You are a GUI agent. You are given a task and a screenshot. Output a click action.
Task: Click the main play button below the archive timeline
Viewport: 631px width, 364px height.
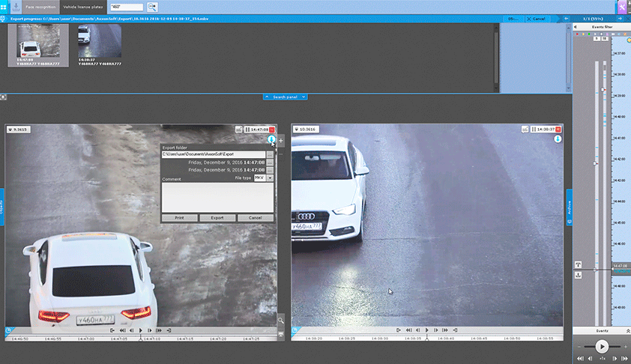pyautogui.click(x=601, y=346)
